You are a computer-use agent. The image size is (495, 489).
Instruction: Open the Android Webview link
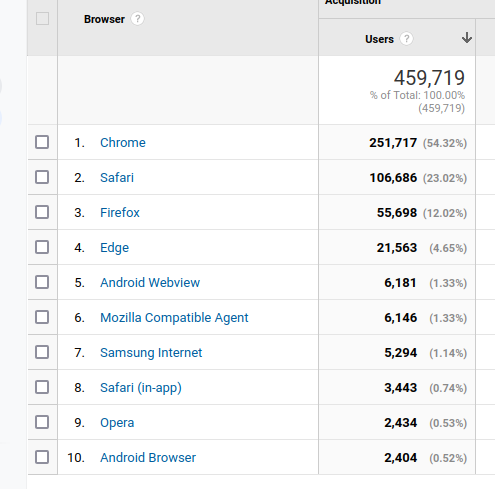(150, 283)
